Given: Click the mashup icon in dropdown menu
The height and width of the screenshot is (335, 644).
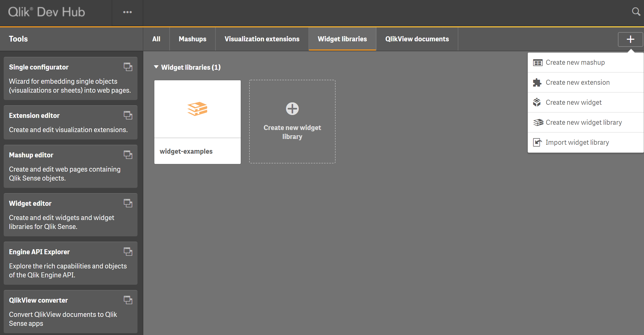Looking at the screenshot, I should pos(538,63).
